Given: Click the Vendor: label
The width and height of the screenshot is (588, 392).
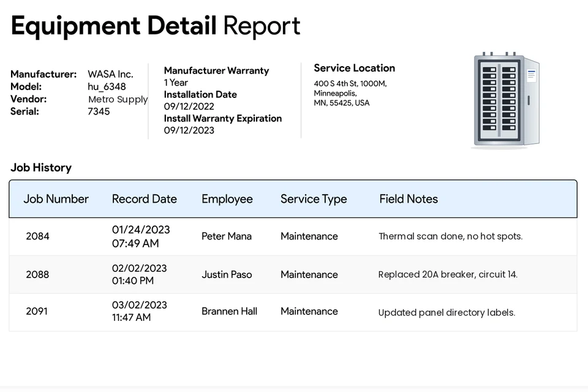Looking at the screenshot, I should (x=29, y=99).
